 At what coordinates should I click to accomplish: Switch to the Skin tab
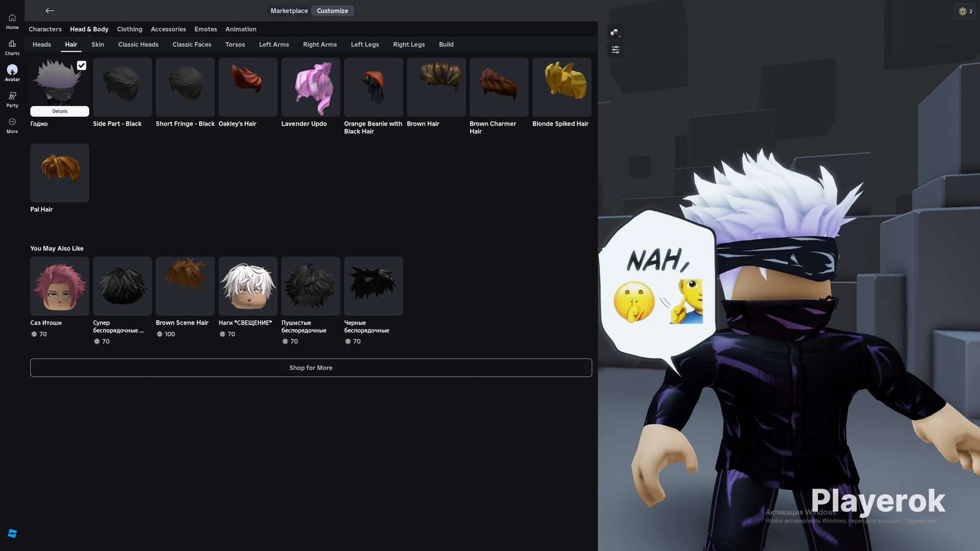pos(98,45)
